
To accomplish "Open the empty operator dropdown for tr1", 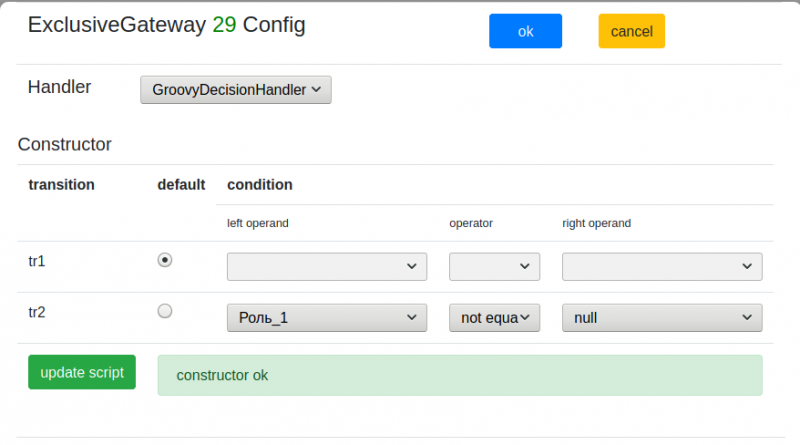I will pos(494,266).
